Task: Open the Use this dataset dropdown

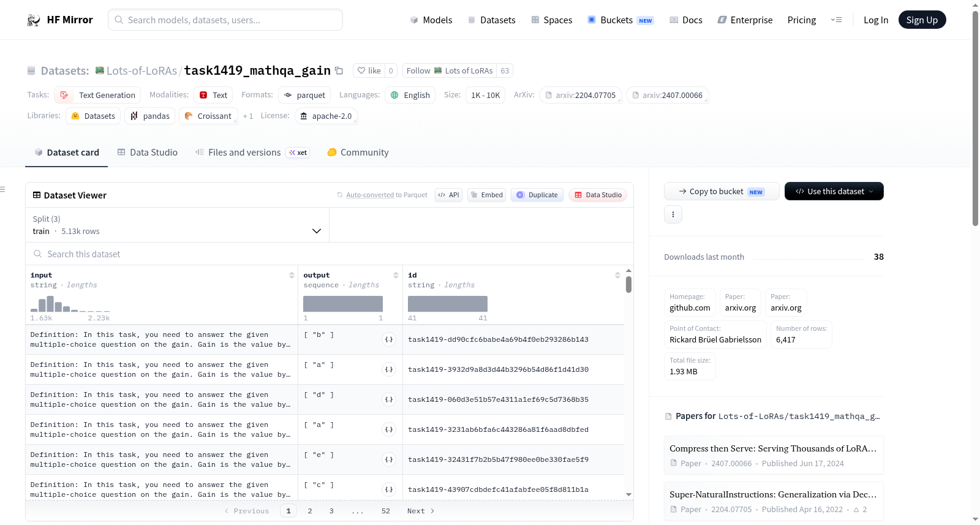Action: click(x=834, y=191)
